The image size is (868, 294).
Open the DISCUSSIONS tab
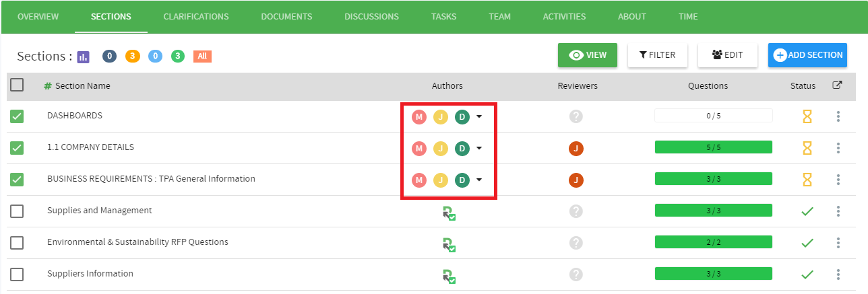pos(371,17)
